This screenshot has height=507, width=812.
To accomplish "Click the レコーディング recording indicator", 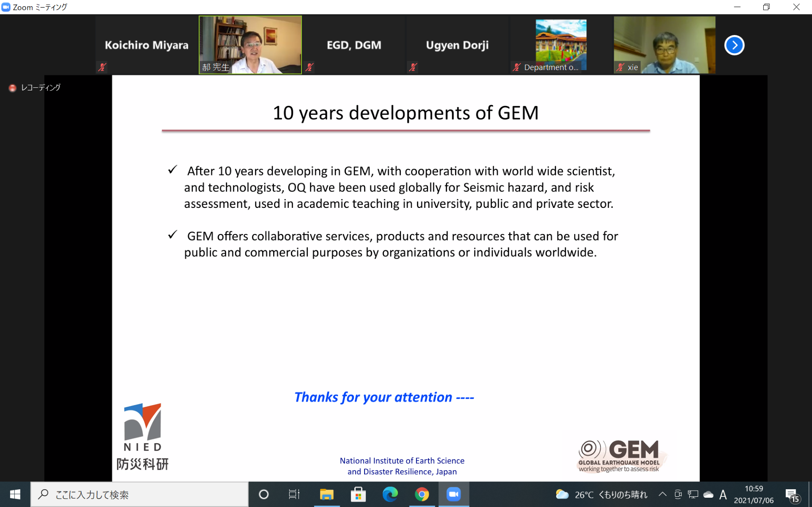I will pyautogui.click(x=35, y=88).
